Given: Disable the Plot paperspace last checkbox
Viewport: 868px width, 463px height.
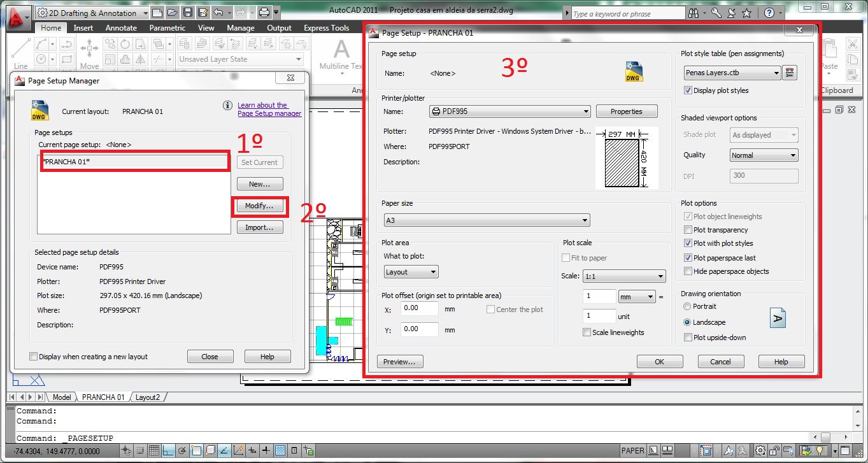Looking at the screenshot, I should pos(688,258).
